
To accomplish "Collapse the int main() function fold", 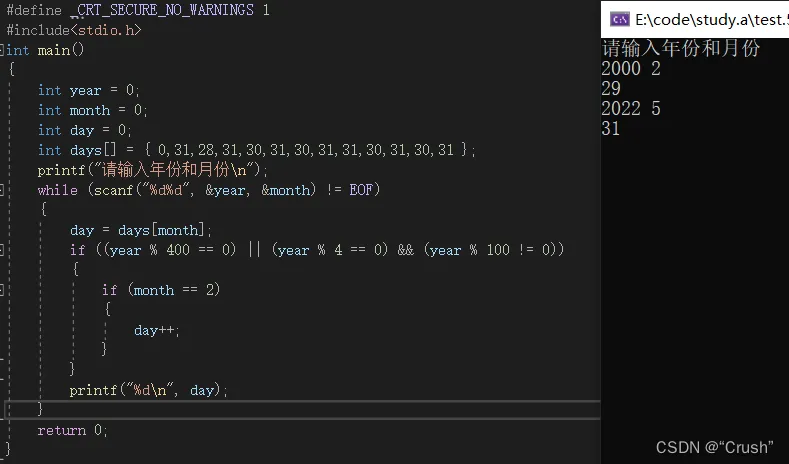I will click(2, 50).
